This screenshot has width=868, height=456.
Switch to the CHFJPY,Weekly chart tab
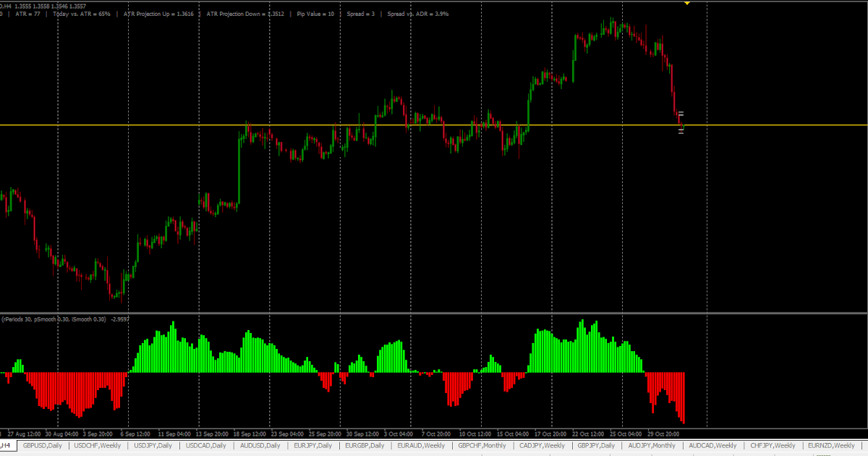pos(773,446)
